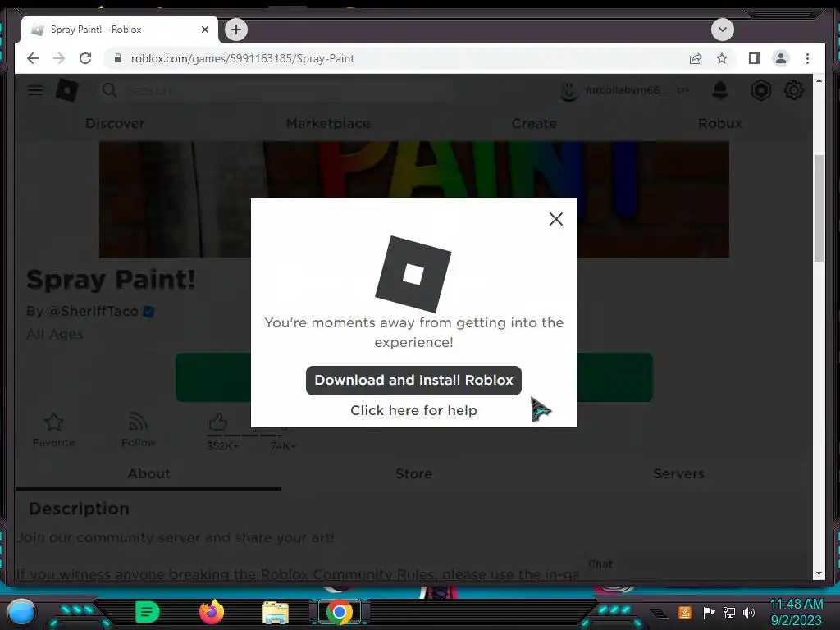The width and height of the screenshot is (840, 630).
Task: Open the Chrome taskbar icon
Action: 339,612
